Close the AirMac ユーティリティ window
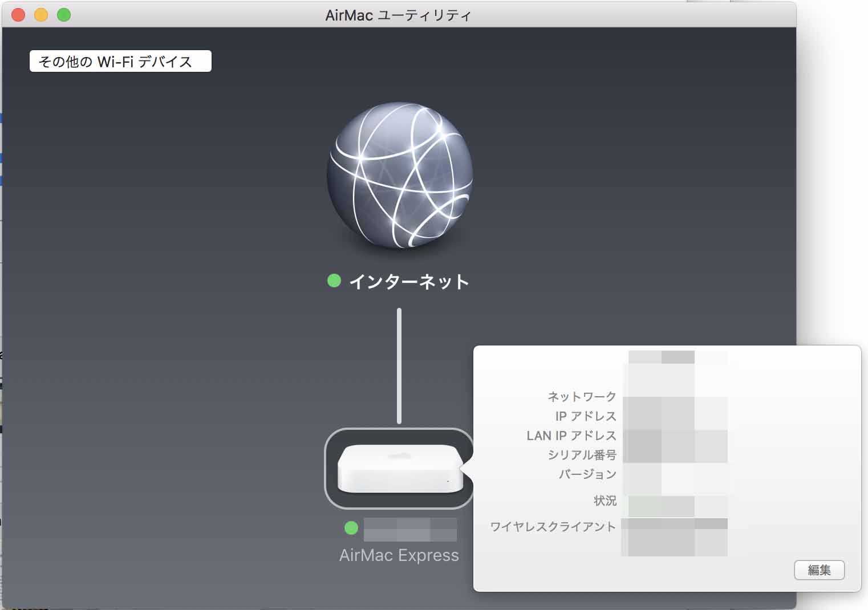Viewport: 868px width, 610px height. [18, 15]
